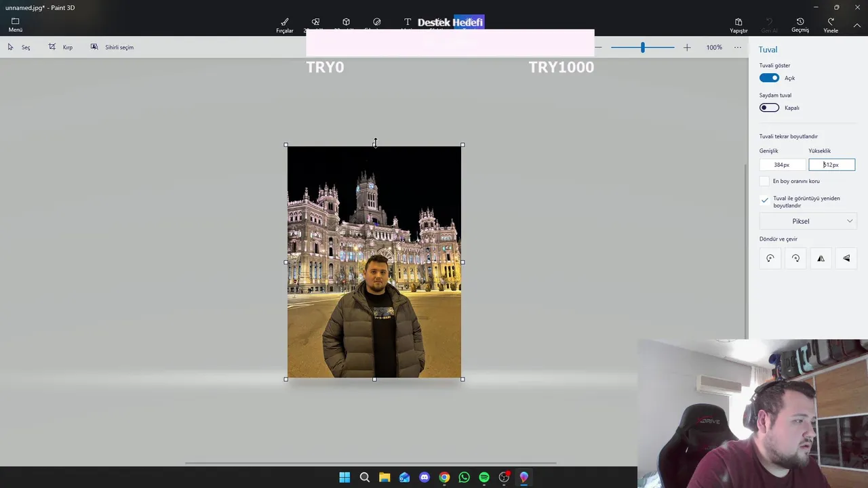Select the Text tool icon

(408, 22)
